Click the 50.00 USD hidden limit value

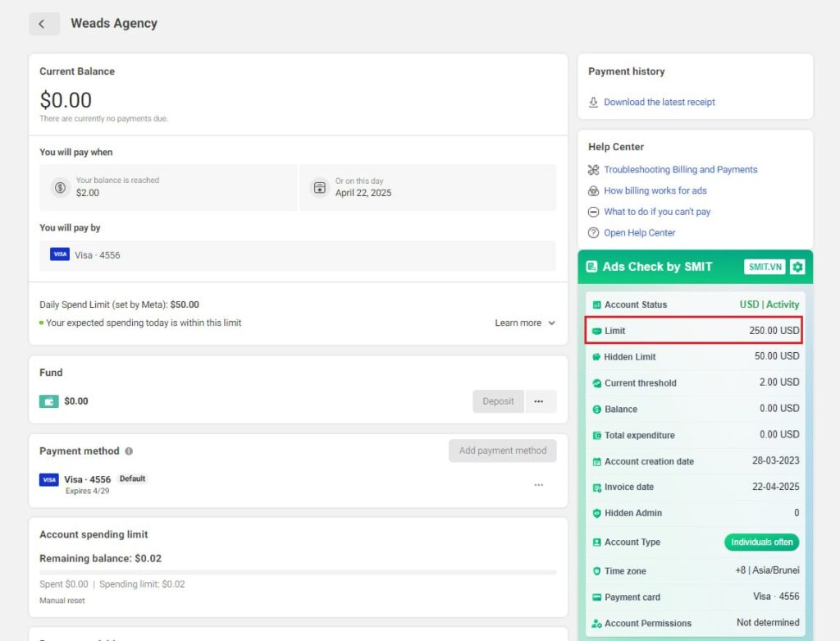tap(777, 356)
